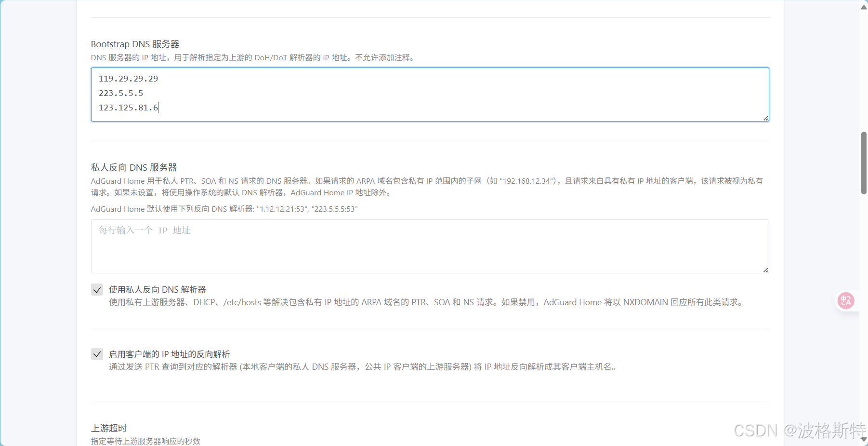Click the 私人反向 DNS 服务器 heading
Screen dimensions: 868x446
pyautogui.click(x=134, y=167)
